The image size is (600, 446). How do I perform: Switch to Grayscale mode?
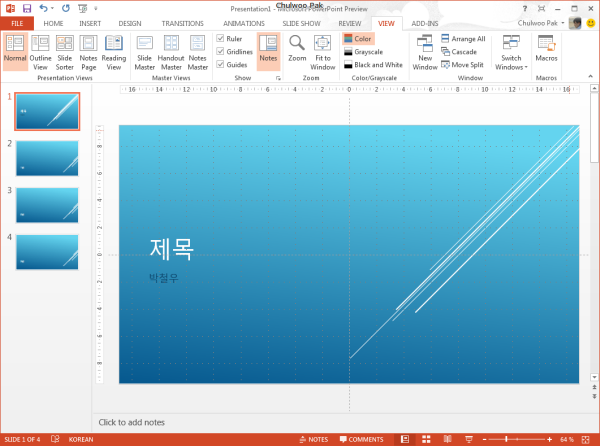[364, 52]
